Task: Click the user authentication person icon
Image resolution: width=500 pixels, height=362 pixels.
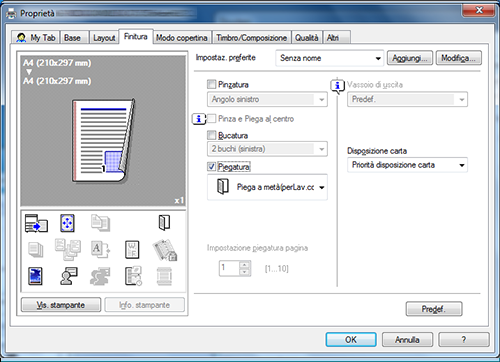Action: tap(69, 276)
